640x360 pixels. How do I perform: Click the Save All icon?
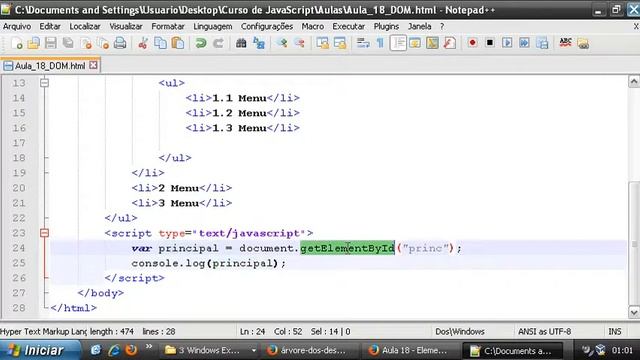coord(68,43)
